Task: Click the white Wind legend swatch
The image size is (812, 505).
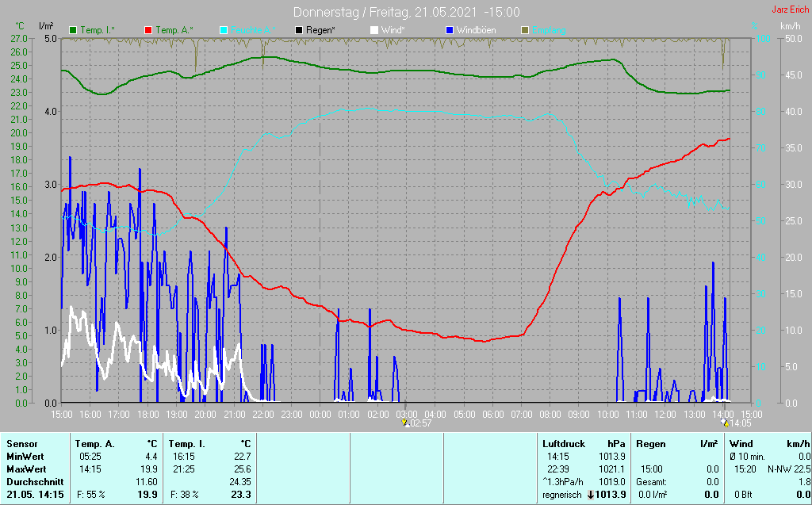Action: (374, 30)
